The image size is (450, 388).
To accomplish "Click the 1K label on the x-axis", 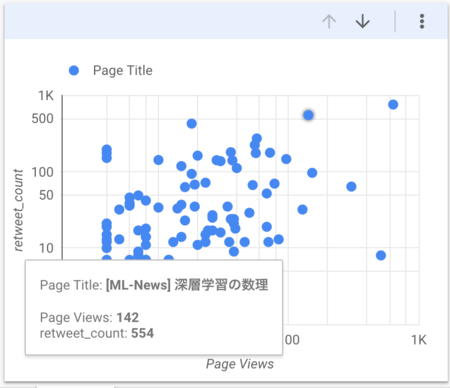I will point(419,340).
